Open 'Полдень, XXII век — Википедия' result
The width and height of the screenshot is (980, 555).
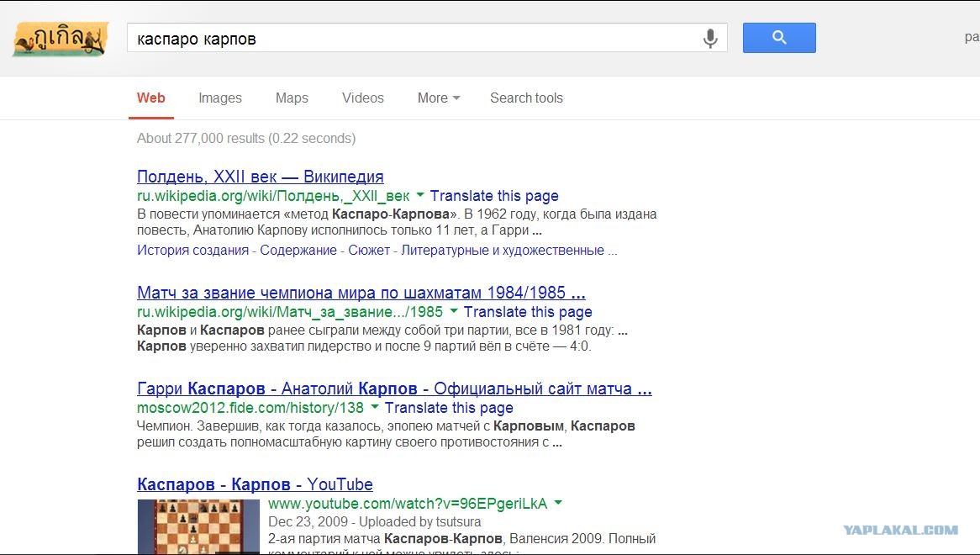(260, 177)
